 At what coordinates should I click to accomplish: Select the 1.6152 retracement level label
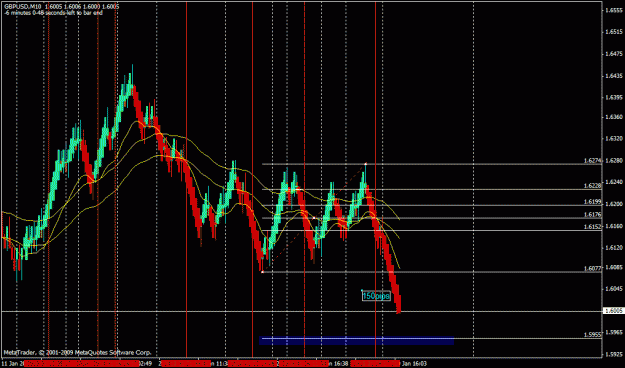(x=592, y=226)
